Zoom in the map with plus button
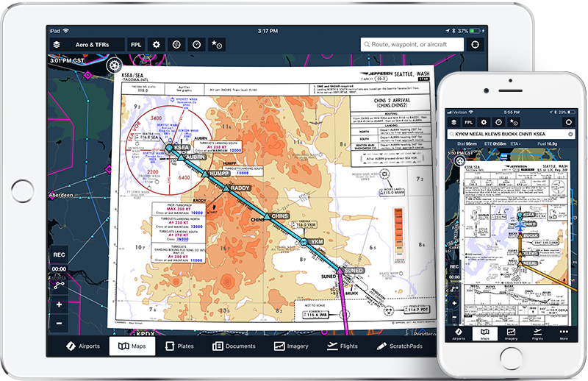This screenshot has width=588, height=381. [x=60, y=304]
